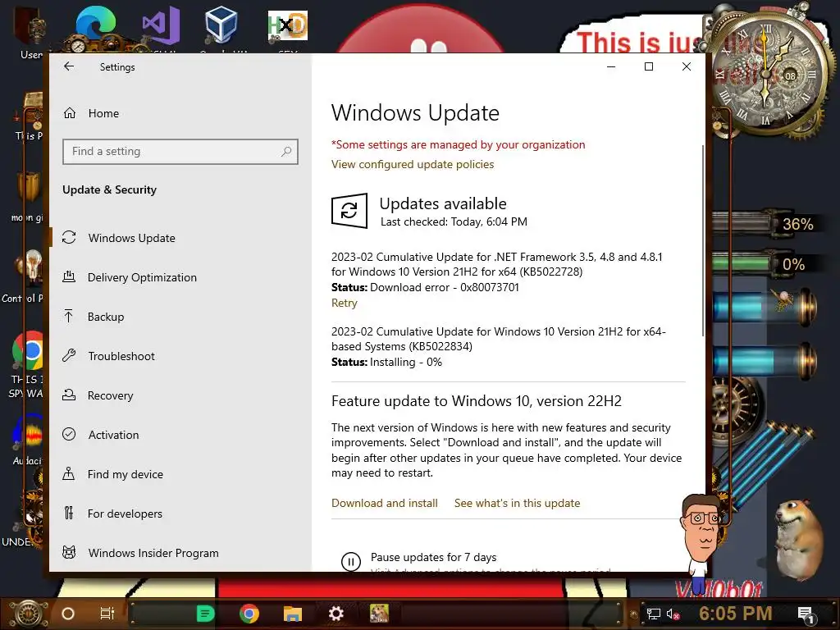This screenshot has height=630, width=840.
Task: Click the Update & Security heading
Action: (109, 189)
